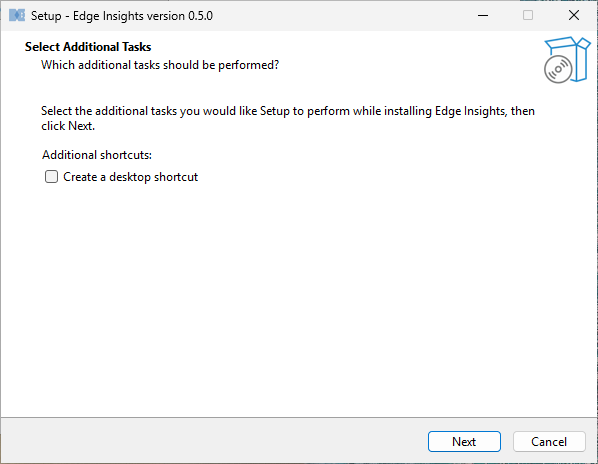The height and width of the screenshot is (464, 598).
Task: Click the 'Additional shortcuts:' group label
Action: [97, 155]
